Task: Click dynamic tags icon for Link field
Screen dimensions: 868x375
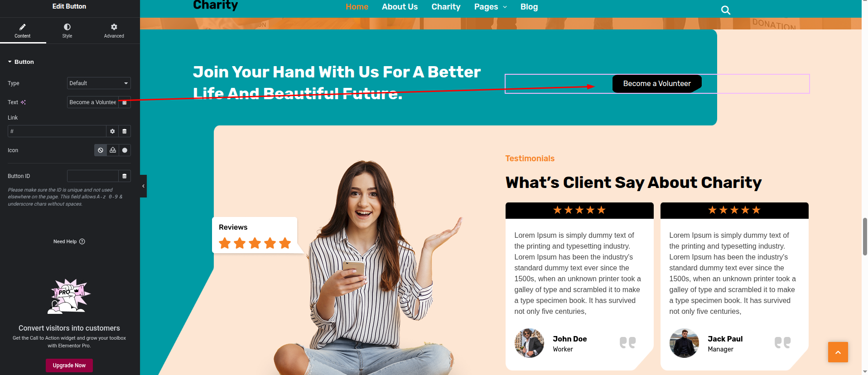Action: click(125, 131)
